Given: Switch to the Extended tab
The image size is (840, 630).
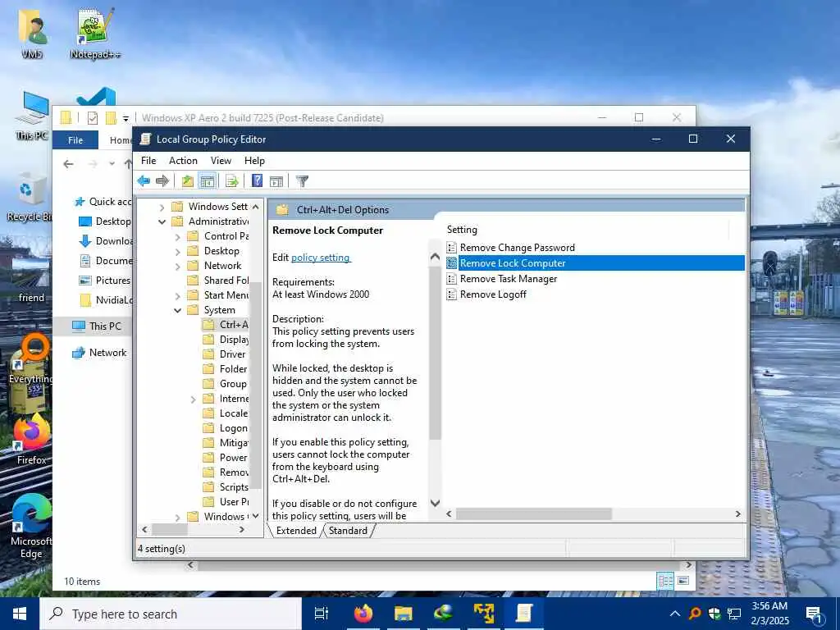Looking at the screenshot, I should tap(296, 531).
